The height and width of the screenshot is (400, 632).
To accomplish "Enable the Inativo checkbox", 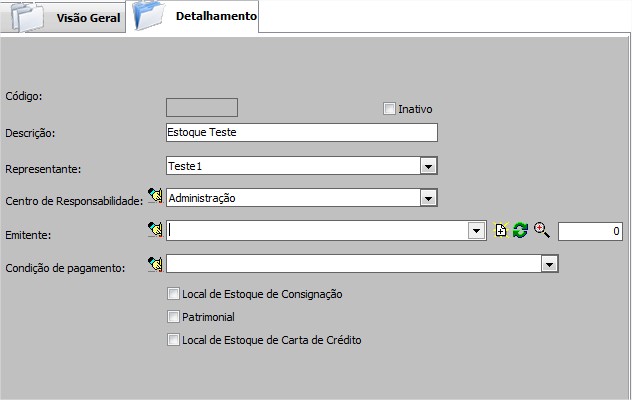I will coord(390,108).
